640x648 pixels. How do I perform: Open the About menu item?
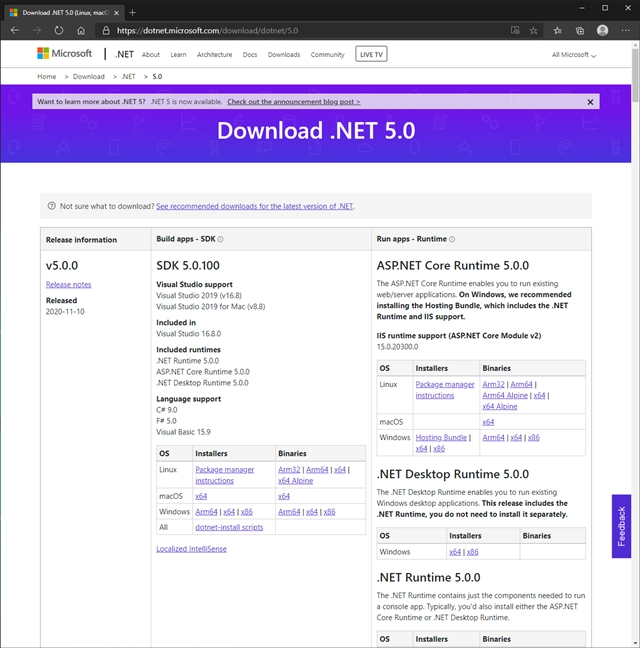click(x=151, y=55)
